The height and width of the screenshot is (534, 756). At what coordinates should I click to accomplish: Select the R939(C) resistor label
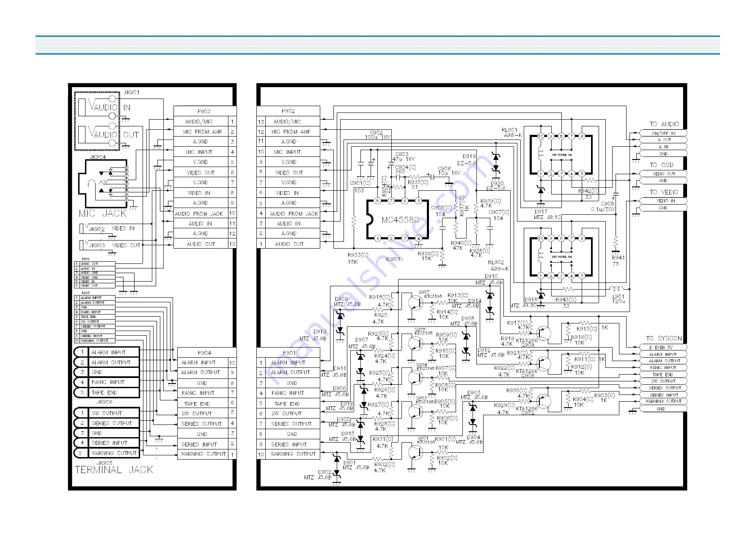(x=491, y=201)
